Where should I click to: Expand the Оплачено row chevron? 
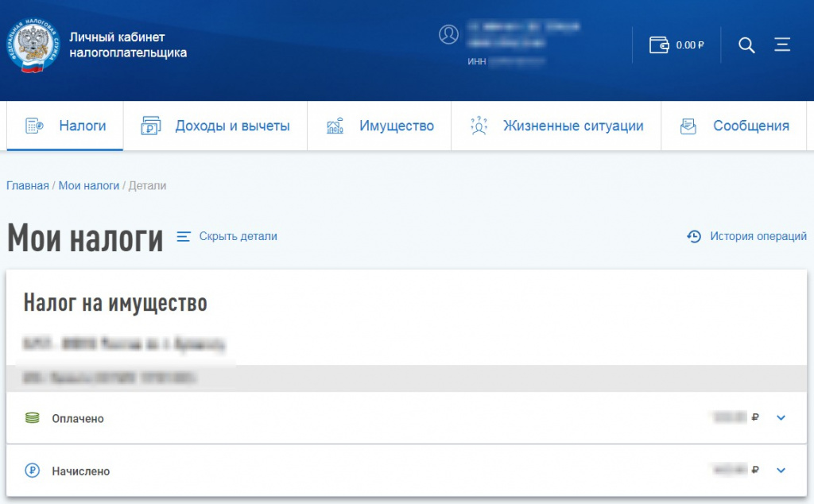[x=780, y=417]
